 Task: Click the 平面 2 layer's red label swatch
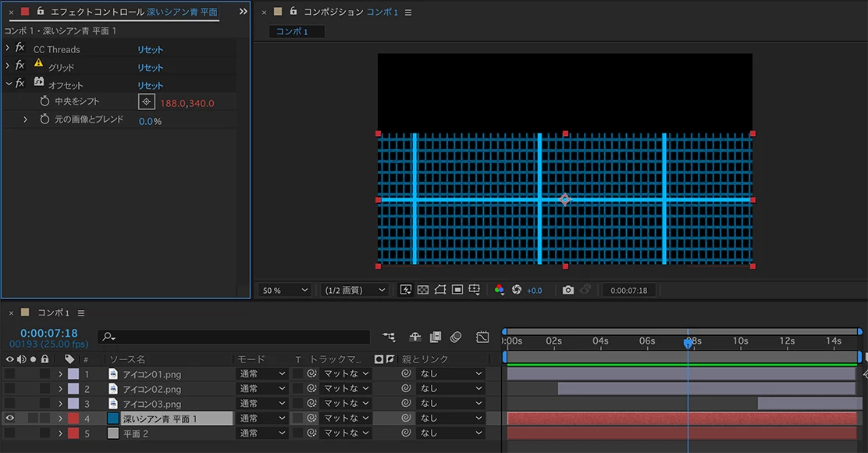pyautogui.click(x=73, y=433)
